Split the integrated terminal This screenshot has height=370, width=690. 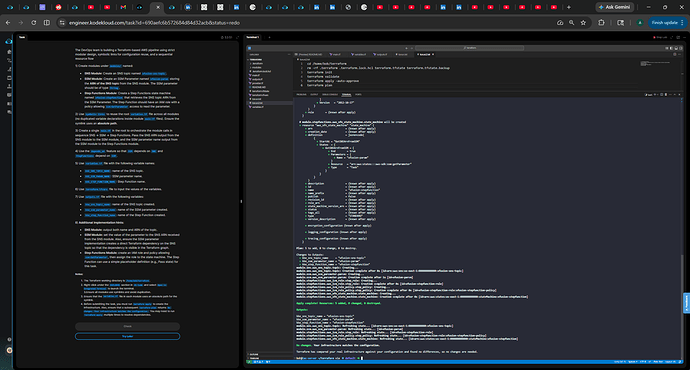pos(661,95)
